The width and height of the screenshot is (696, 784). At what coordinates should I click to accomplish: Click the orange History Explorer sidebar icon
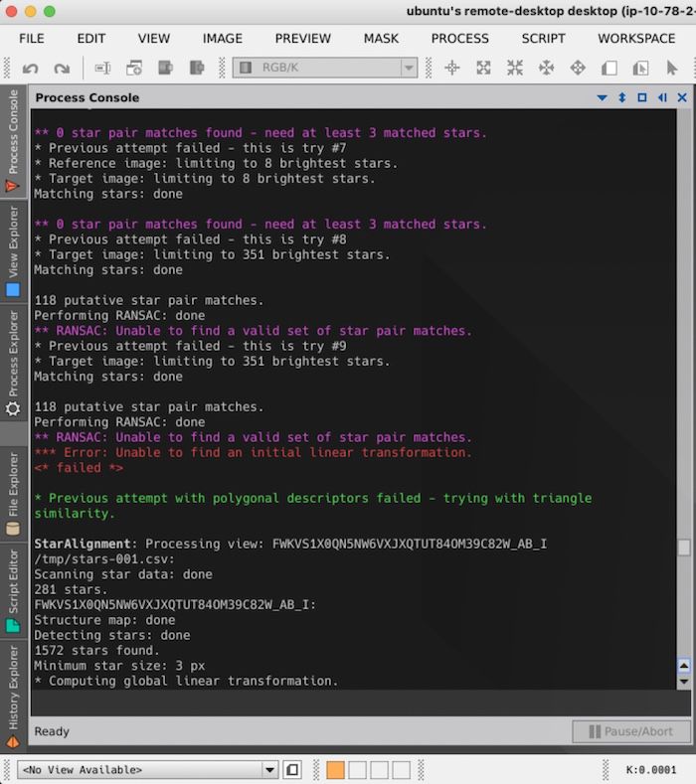click(13, 742)
